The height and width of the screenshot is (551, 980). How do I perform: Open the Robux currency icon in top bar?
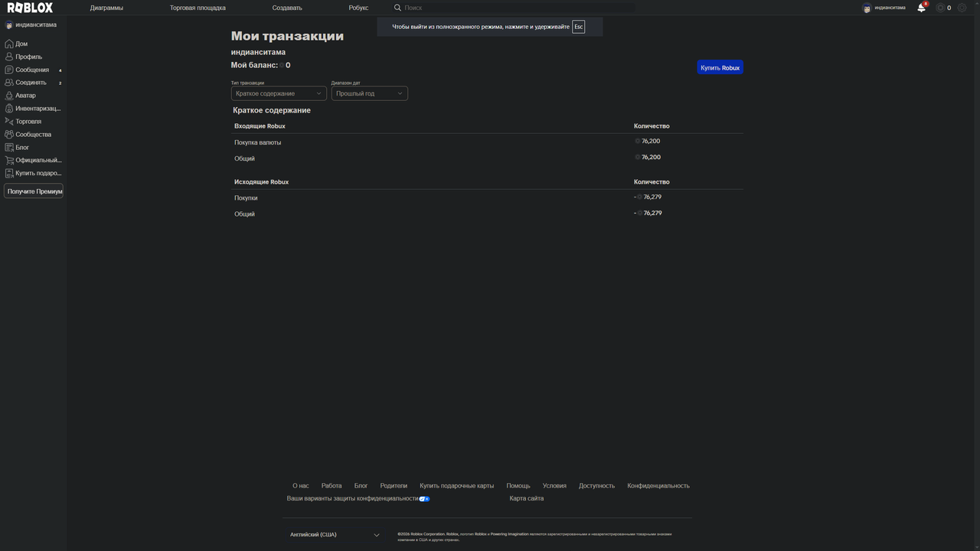tap(942, 7)
